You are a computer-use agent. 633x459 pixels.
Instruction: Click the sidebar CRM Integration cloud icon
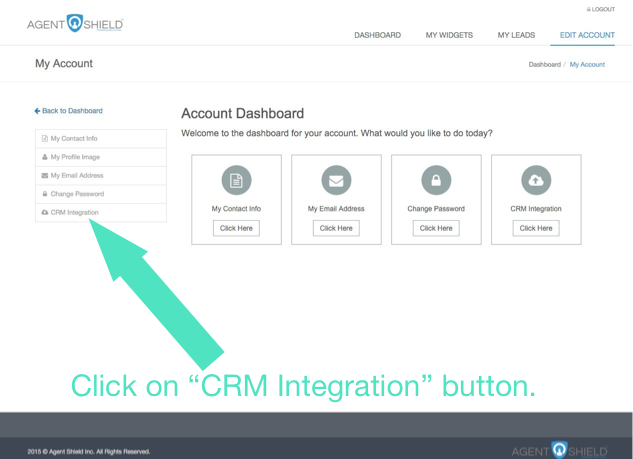[45, 212]
